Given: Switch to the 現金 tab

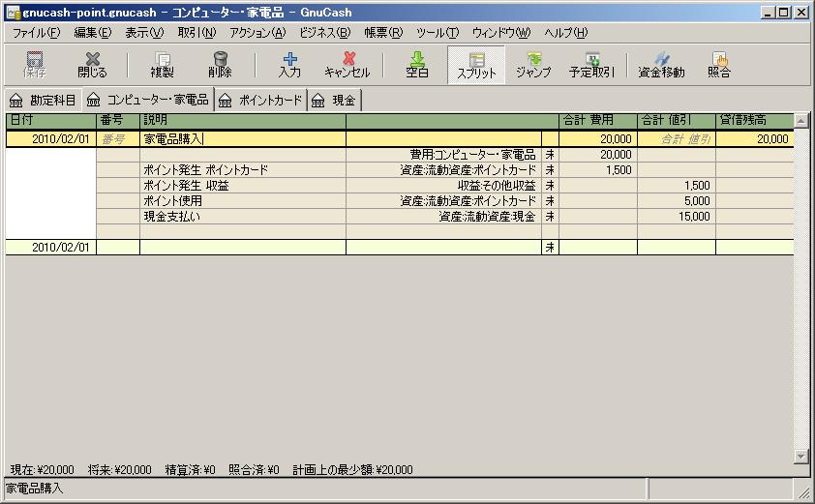Looking at the screenshot, I should tap(334, 101).
